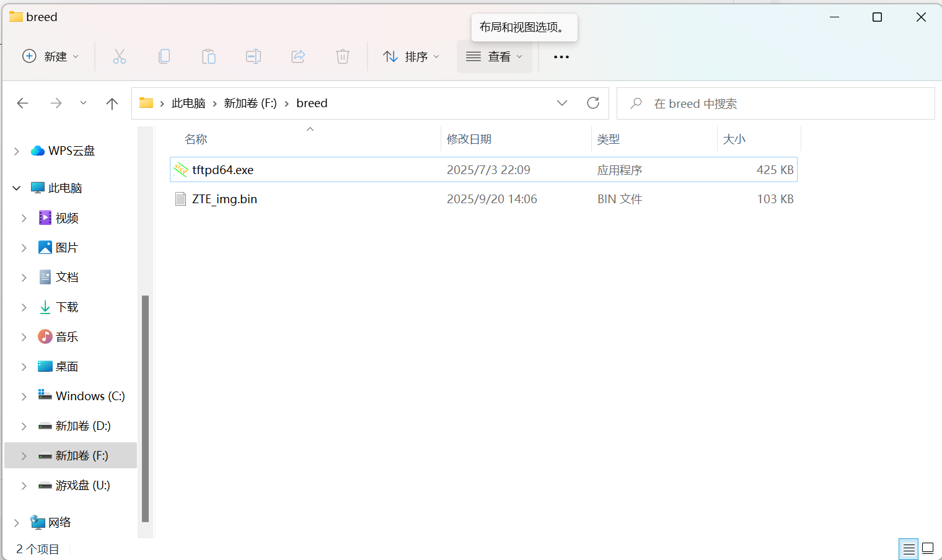Click the tftpd64.exe application icon
Screen dimensions: 942x560
click(180, 170)
